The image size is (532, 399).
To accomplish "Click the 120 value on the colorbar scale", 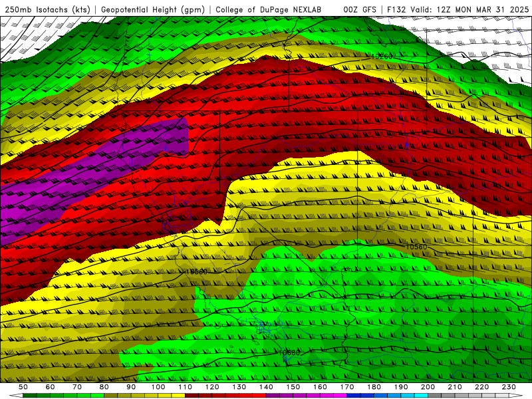I will [212, 387].
